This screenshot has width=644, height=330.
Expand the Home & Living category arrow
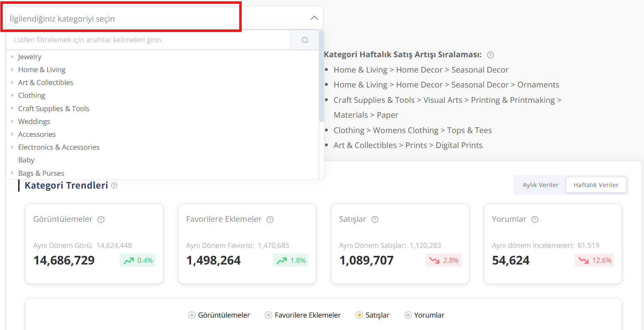coord(12,70)
